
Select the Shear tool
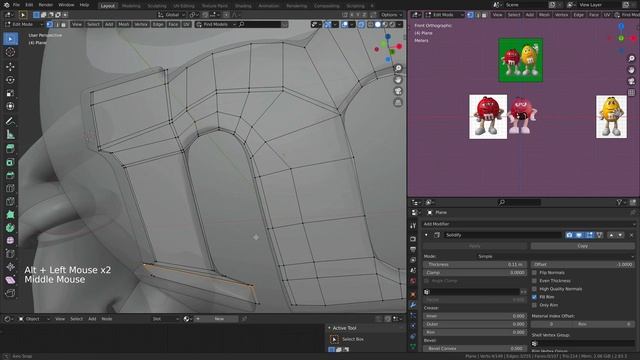[x=10, y=280]
